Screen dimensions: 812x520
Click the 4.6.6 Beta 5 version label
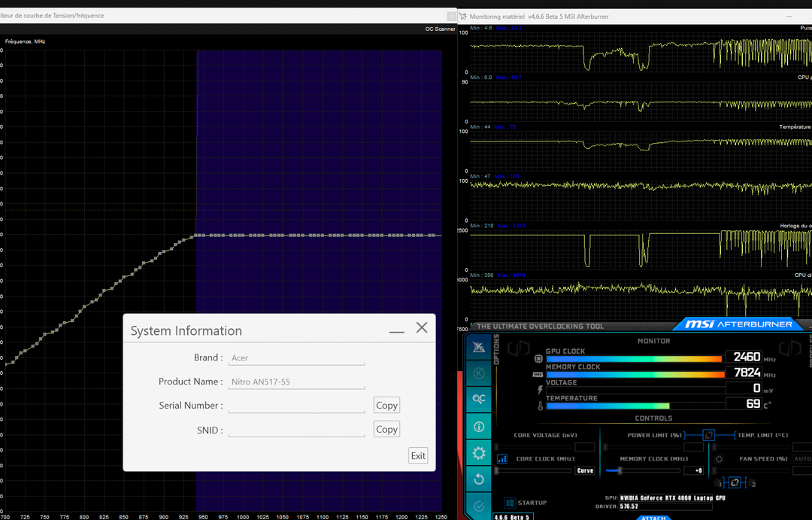[512, 517]
